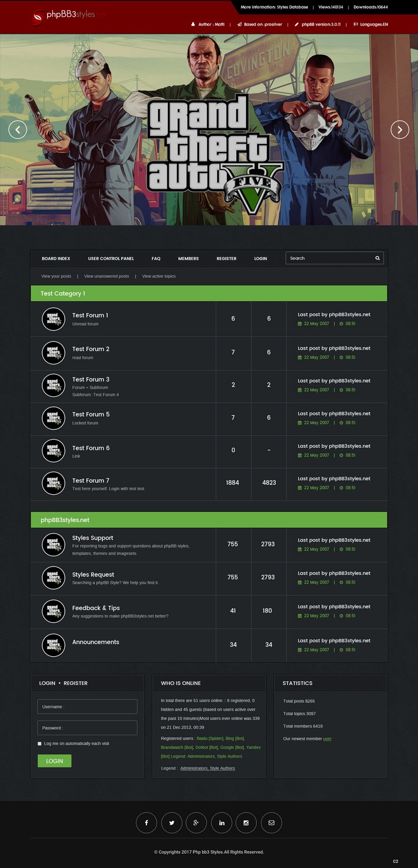Switch to the BOARD INDEX tab
Screen dimensions: 418x868
coord(56,258)
